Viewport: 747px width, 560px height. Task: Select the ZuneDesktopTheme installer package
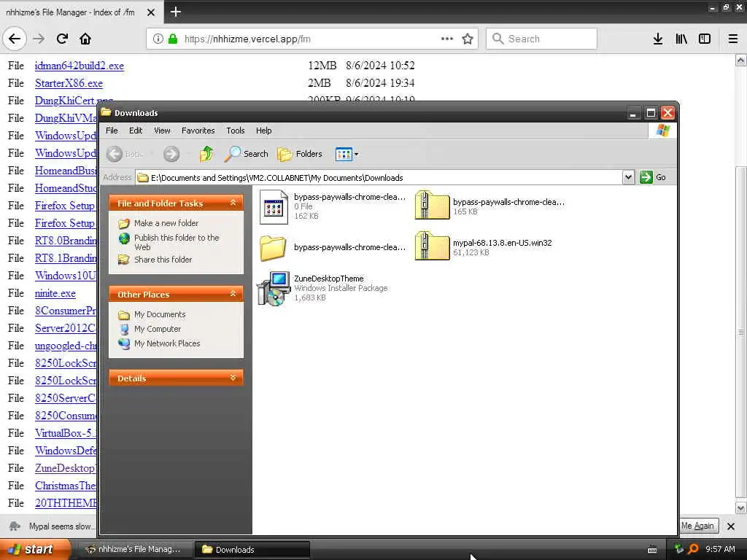(323, 287)
